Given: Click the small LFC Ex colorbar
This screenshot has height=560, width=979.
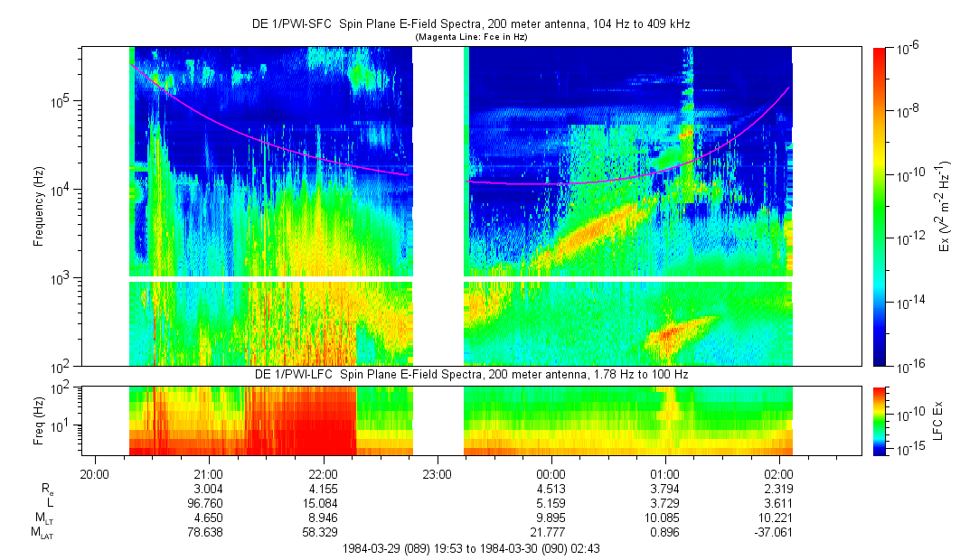Looking at the screenshot, I should click(880, 420).
